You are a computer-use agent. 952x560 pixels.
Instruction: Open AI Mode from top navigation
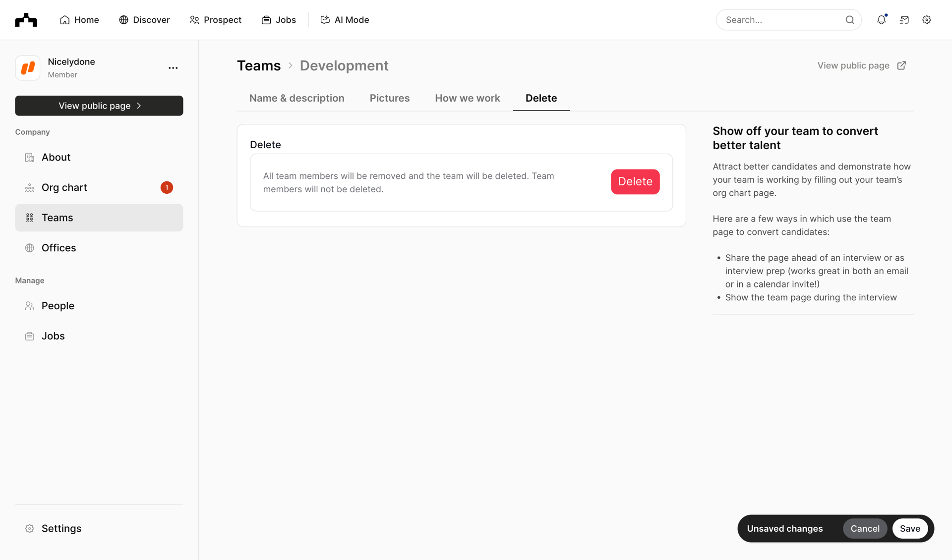pyautogui.click(x=344, y=20)
